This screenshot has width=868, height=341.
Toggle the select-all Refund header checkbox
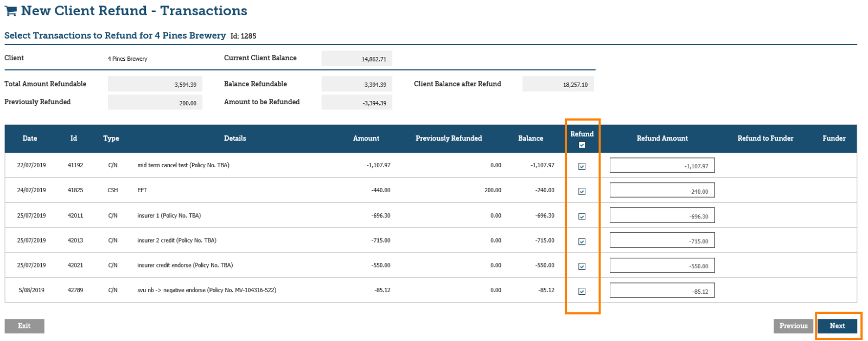582,145
